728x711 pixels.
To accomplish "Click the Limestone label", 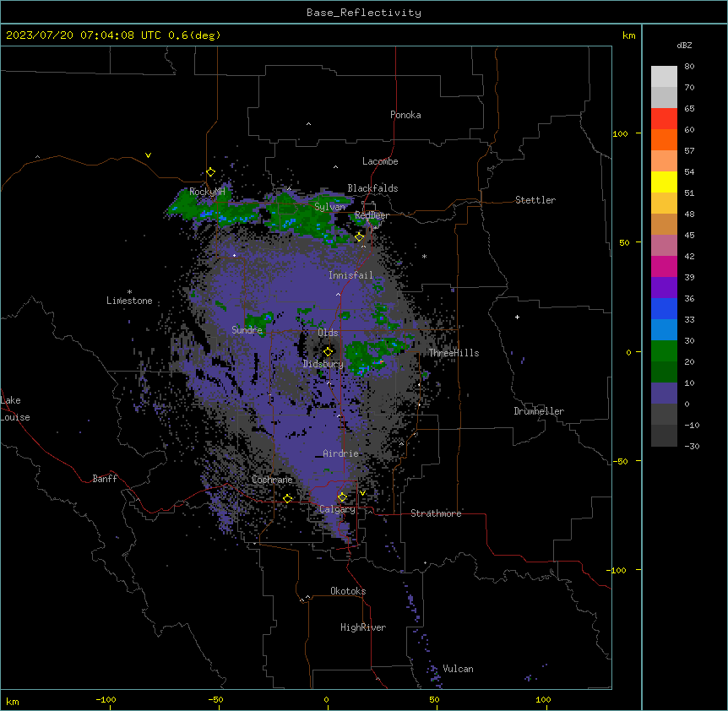I will tap(129, 301).
